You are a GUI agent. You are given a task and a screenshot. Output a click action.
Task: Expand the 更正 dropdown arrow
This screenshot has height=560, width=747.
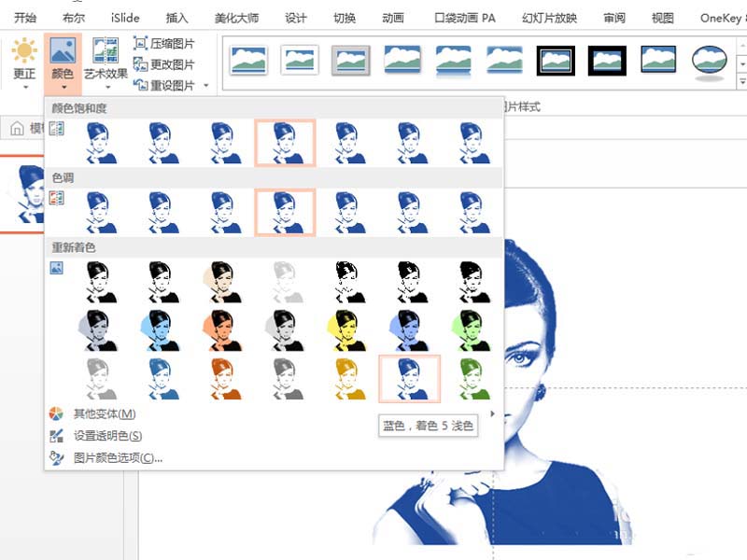point(25,87)
